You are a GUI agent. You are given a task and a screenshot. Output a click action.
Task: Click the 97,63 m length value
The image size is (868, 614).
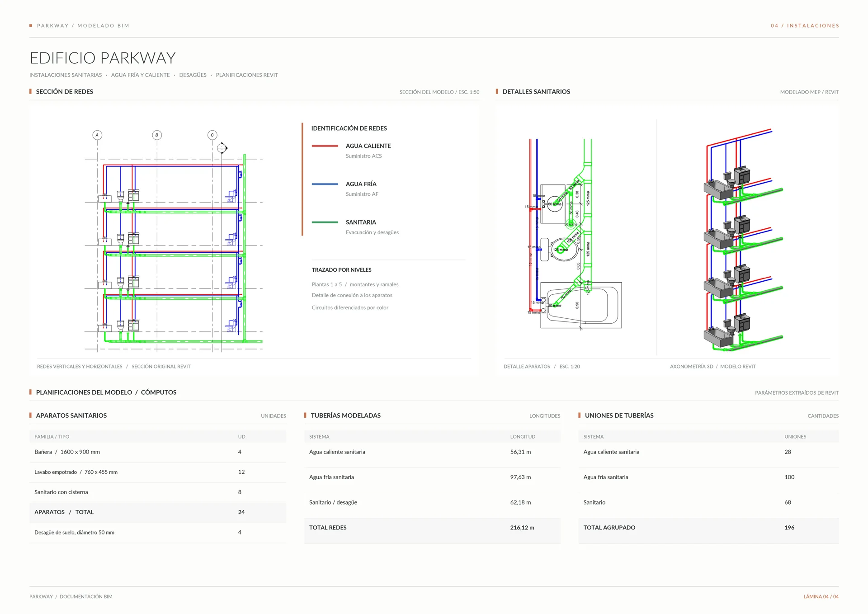[x=520, y=477]
